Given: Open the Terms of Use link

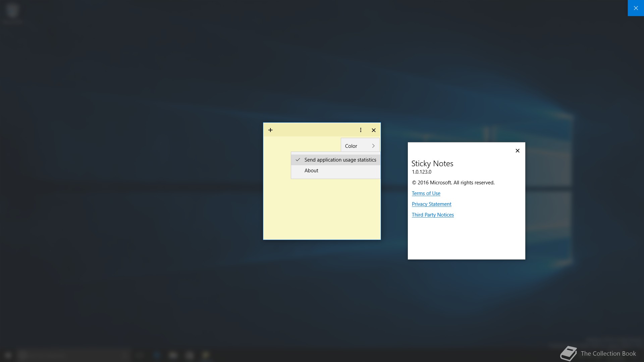Looking at the screenshot, I should pos(426,193).
